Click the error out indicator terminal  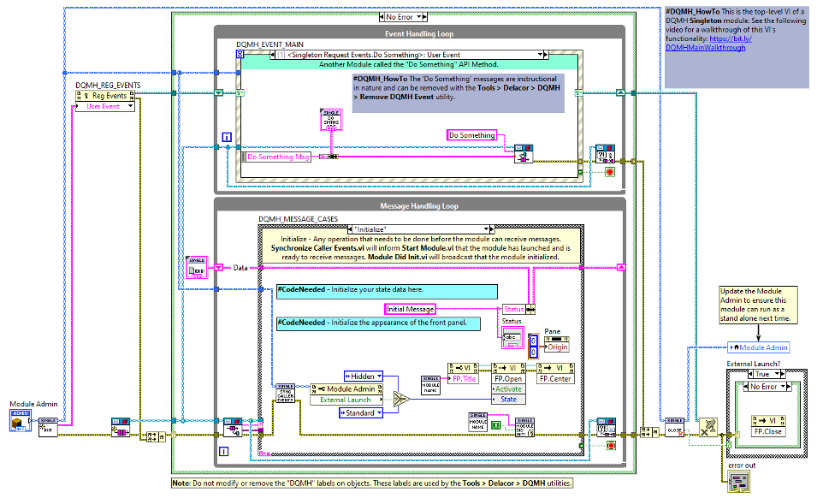tap(739, 482)
